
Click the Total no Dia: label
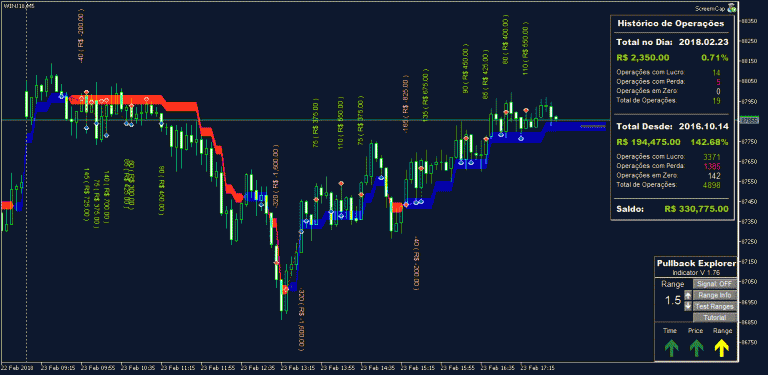645,42
